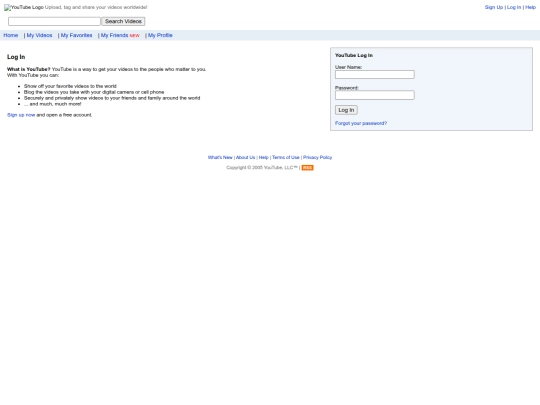Click the Search Videos button
Screen dimensions: 540x405
pos(123,21)
